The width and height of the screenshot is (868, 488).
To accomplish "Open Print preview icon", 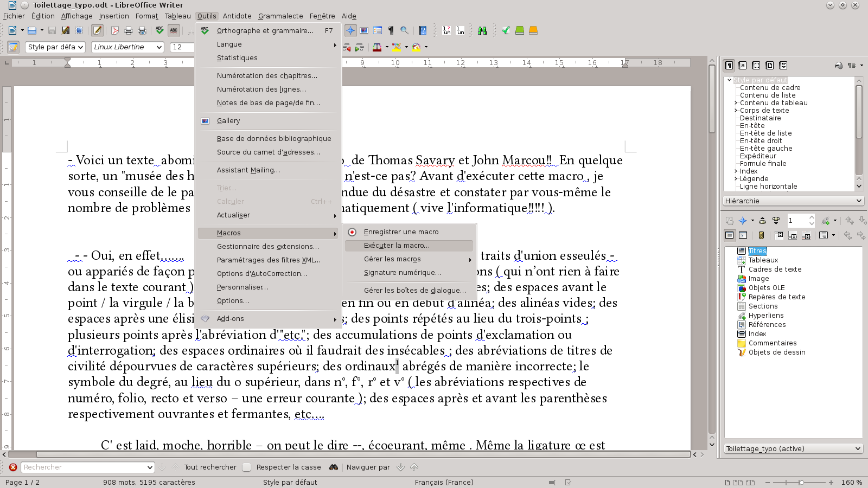I will point(142,31).
